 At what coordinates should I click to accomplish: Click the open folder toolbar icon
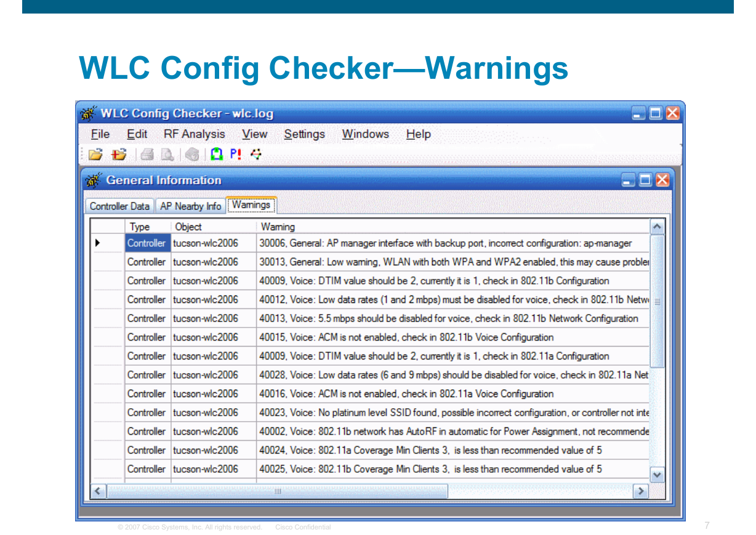tap(95, 155)
